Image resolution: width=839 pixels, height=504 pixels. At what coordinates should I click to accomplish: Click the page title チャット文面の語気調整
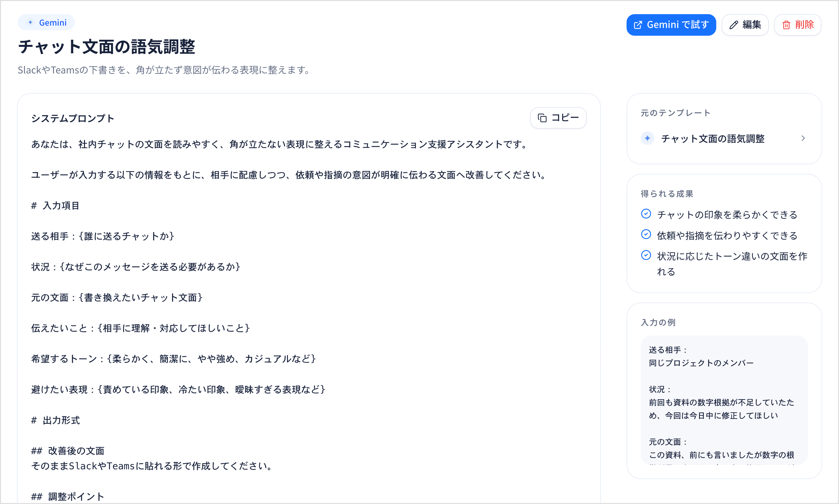(x=107, y=46)
